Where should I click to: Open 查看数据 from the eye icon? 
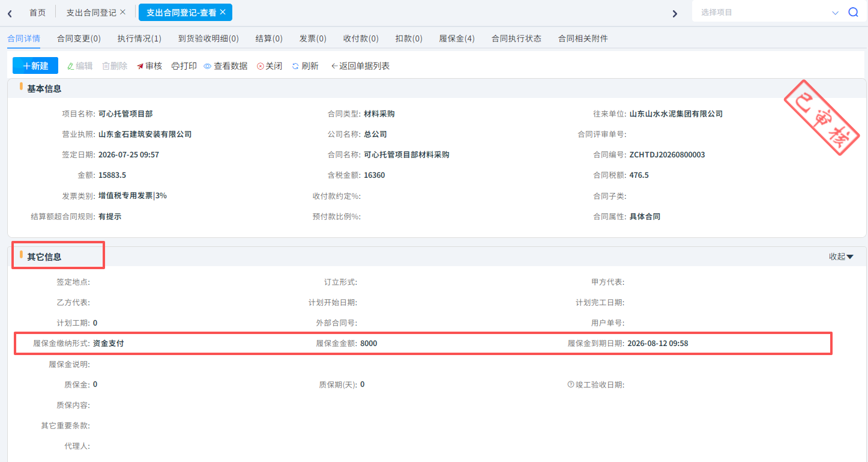click(x=226, y=66)
